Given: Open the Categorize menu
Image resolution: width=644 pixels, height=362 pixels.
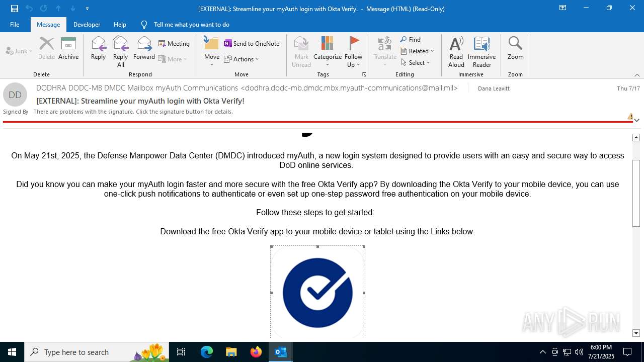Looking at the screenshot, I should click(328, 52).
